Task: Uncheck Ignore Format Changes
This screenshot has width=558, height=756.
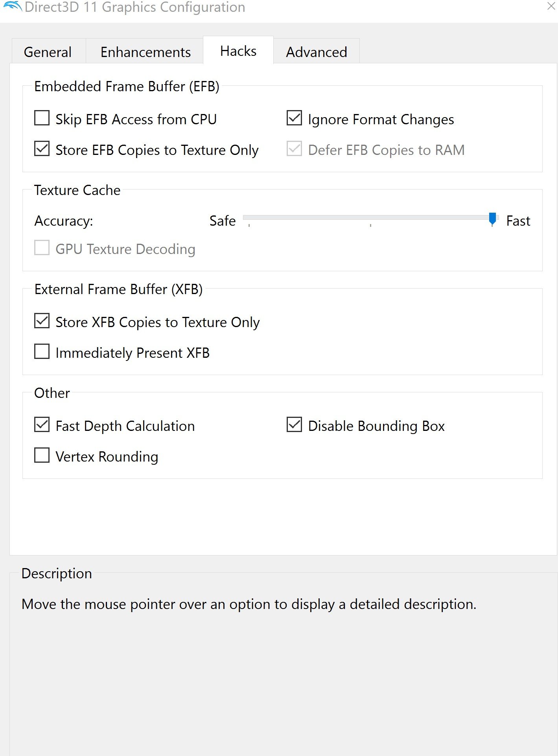Action: (x=294, y=118)
